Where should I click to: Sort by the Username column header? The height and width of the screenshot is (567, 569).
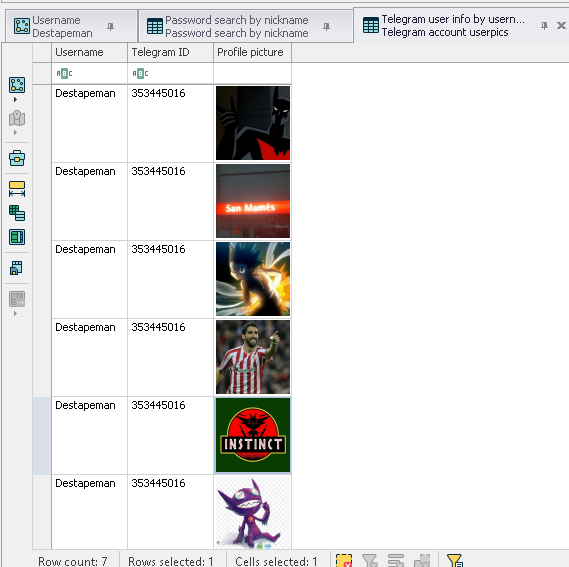click(89, 52)
